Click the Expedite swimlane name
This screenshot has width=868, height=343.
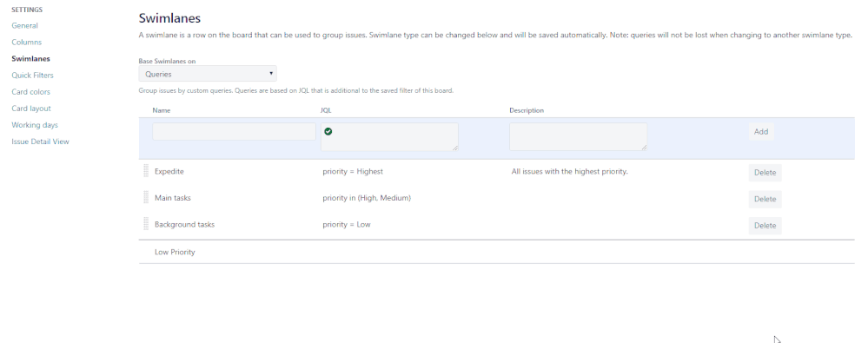coord(169,172)
